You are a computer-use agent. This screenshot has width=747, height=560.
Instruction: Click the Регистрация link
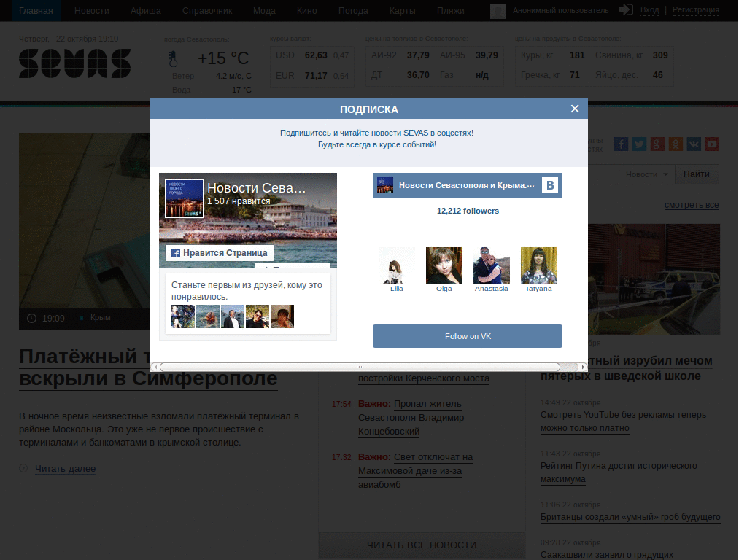[695, 9]
